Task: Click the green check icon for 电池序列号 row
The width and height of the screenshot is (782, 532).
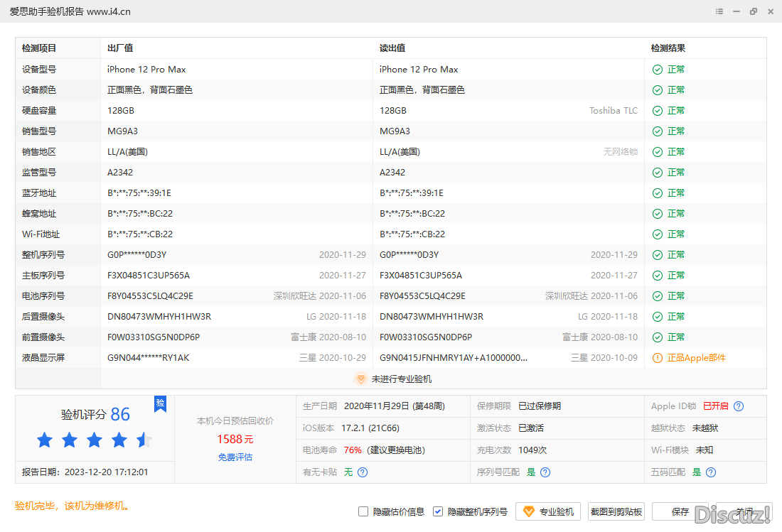Action: [x=658, y=296]
